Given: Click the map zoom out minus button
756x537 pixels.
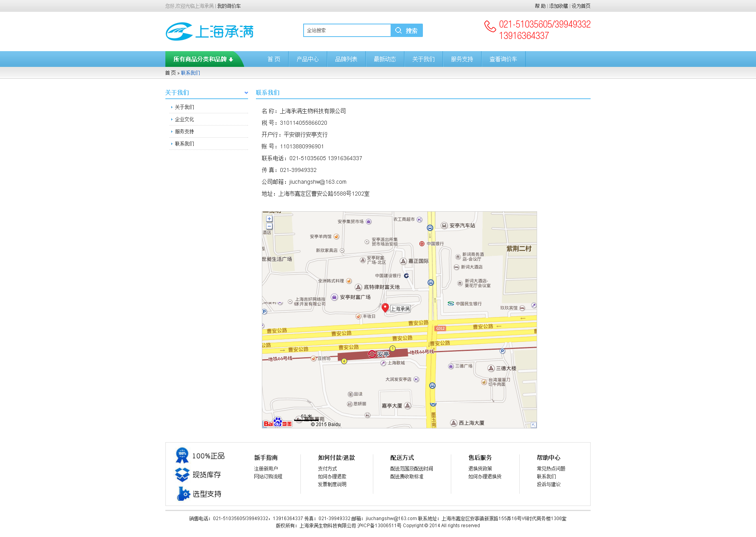Looking at the screenshot, I should [x=269, y=226].
